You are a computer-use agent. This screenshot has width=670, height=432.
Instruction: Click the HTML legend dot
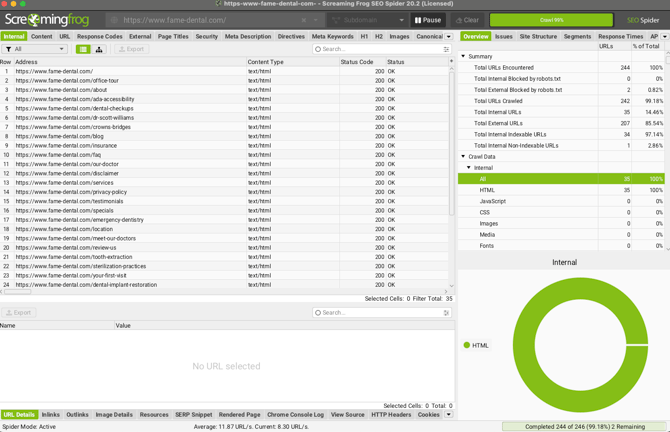467,345
